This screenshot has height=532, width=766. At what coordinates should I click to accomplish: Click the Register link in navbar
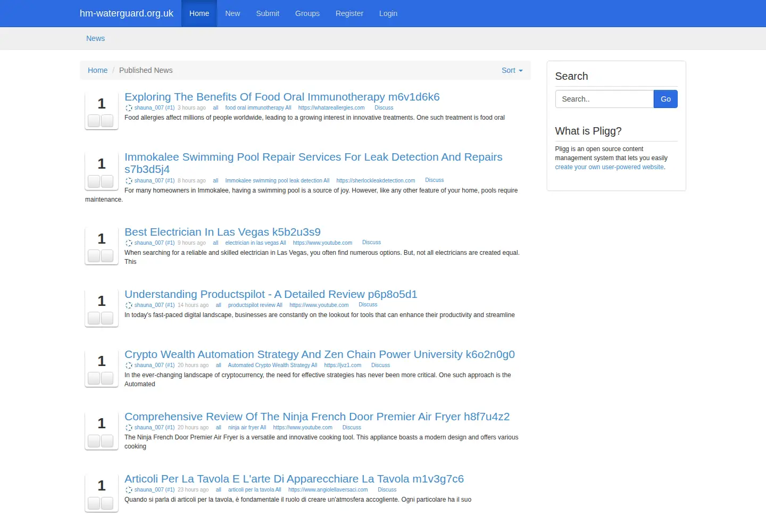click(349, 13)
